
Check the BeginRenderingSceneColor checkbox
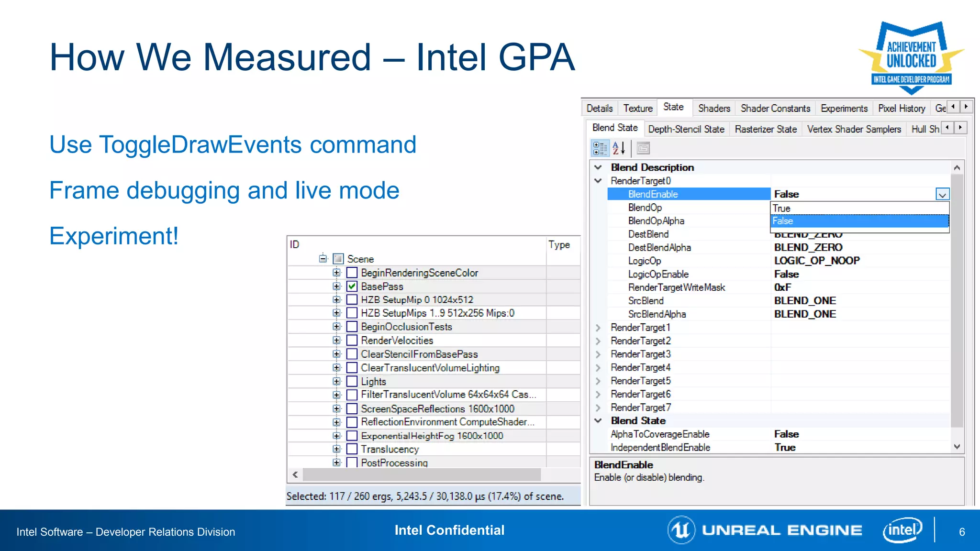[352, 273]
